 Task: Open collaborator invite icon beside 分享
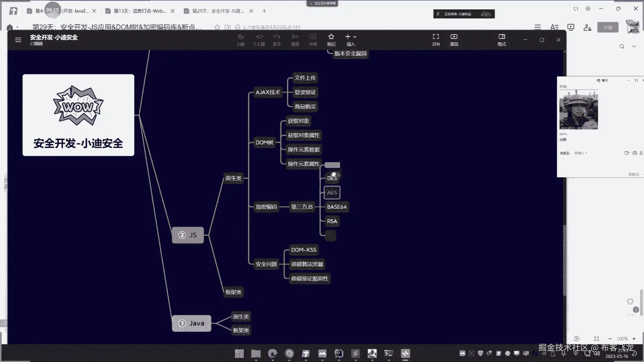coord(587,27)
